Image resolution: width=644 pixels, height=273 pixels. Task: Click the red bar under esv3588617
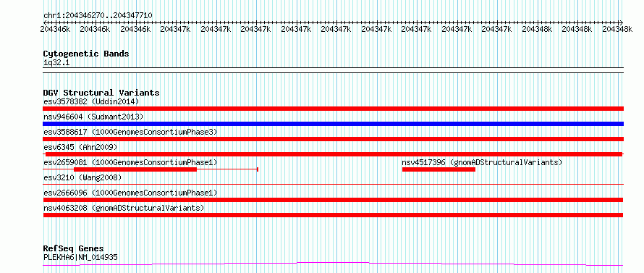pyautogui.click(x=333, y=139)
